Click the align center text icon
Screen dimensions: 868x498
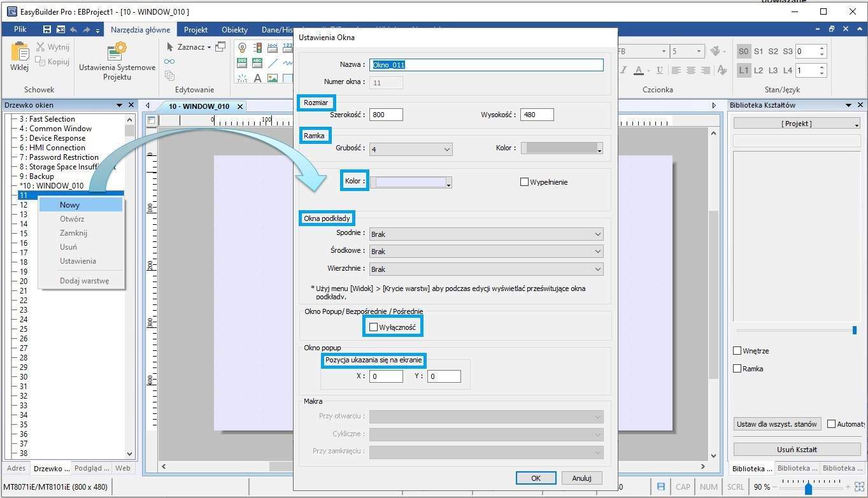691,70
